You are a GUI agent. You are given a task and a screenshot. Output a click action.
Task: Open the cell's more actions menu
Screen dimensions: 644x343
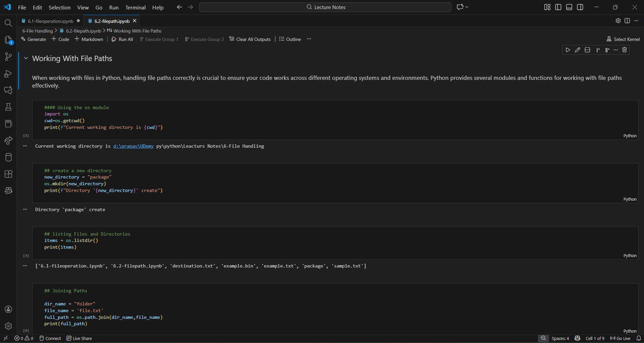pyautogui.click(x=614, y=49)
